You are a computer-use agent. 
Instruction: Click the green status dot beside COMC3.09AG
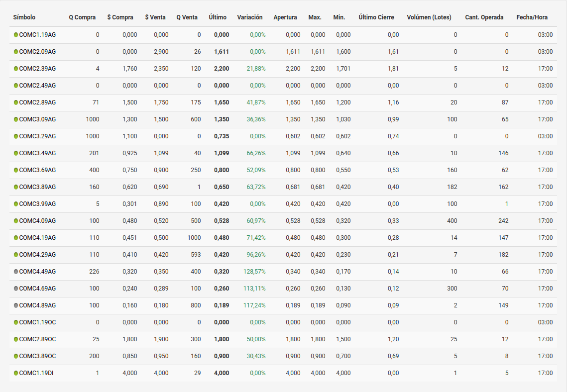point(16,119)
